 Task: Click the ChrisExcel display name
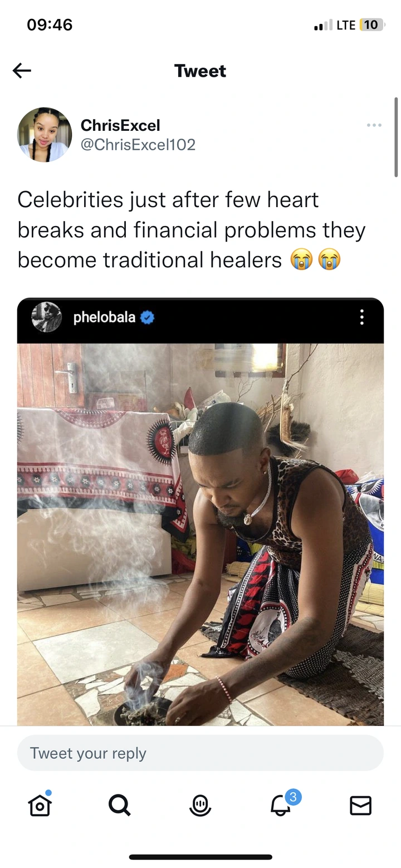120,125
